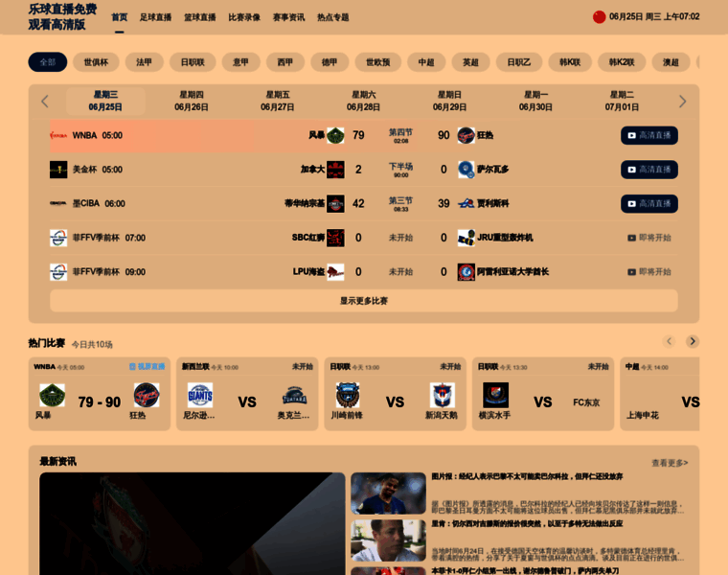The image size is (728, 575).
Task: Select the 德甲 league filter
Action: [330, 62]
